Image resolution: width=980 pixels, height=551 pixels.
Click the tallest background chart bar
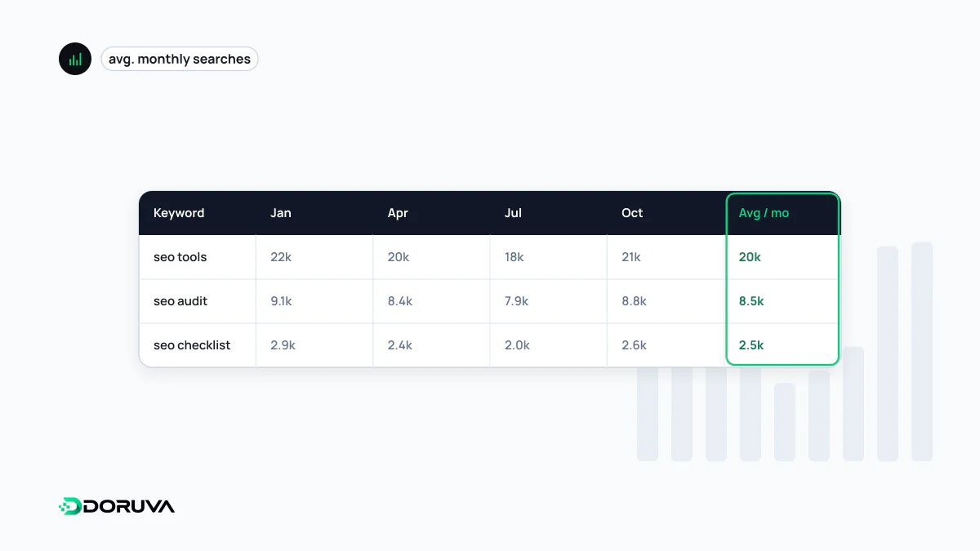coord(922,351)
